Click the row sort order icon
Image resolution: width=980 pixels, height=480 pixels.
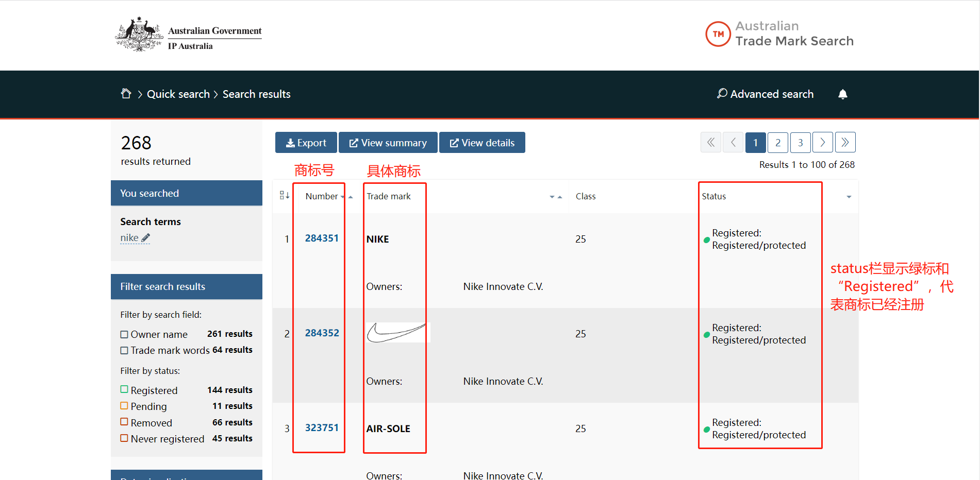285,196
